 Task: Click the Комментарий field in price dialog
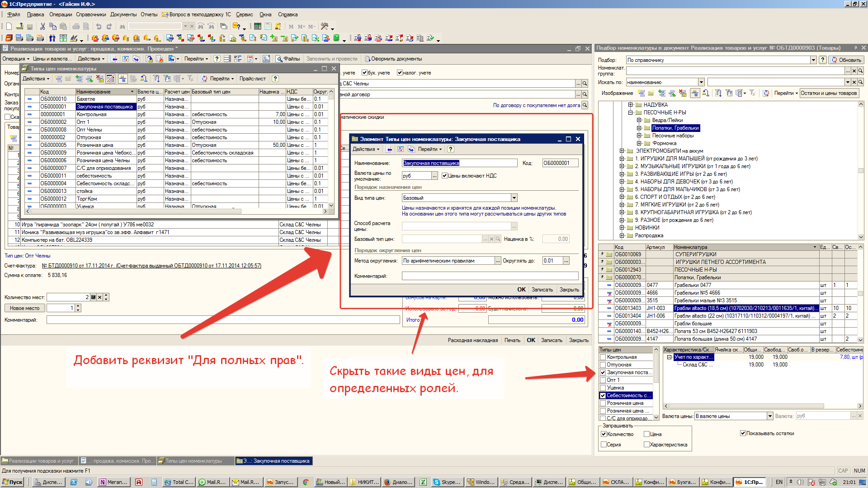tap(490, 276)
